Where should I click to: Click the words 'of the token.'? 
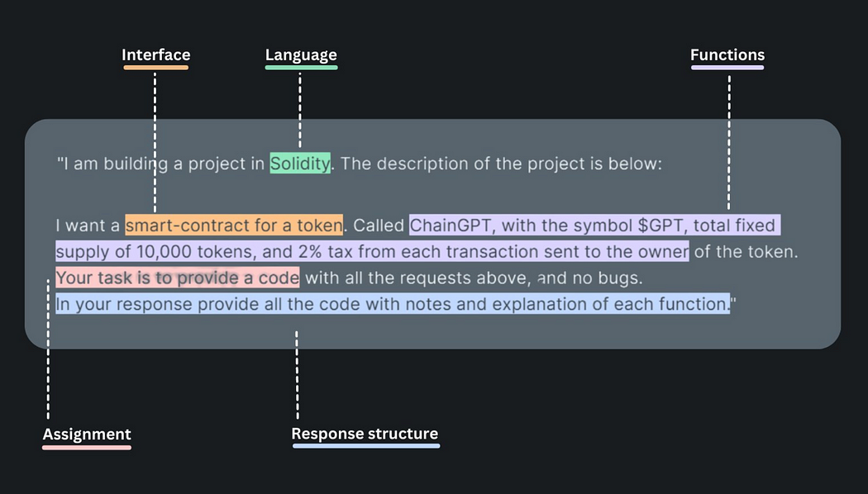tap(746, 252)
